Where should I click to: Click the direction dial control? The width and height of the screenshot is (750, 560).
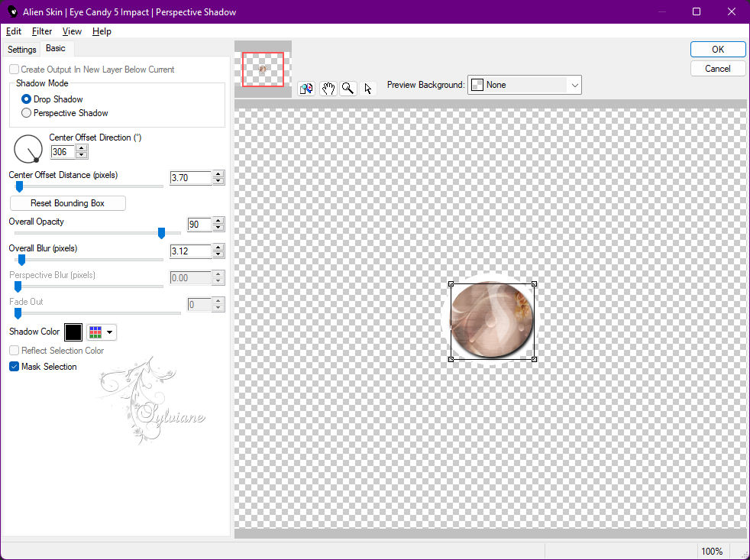pyautogui.click(x=28, y=149)
